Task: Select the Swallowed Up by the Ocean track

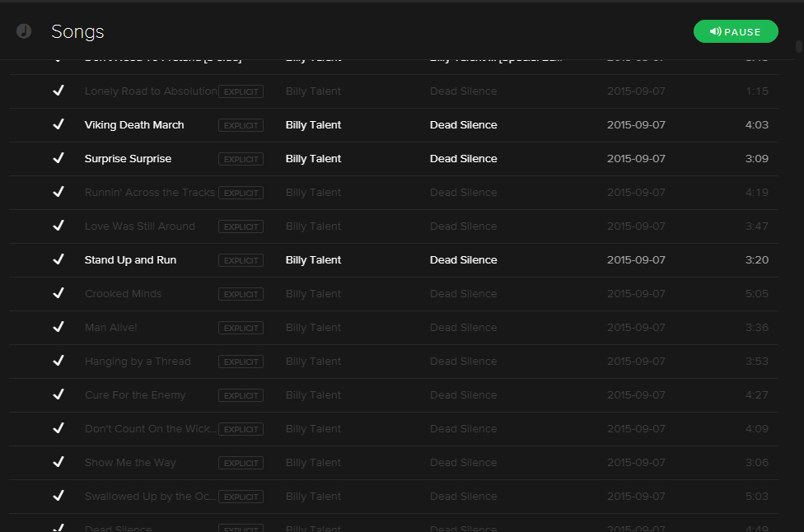Action: tap(394, 497)
